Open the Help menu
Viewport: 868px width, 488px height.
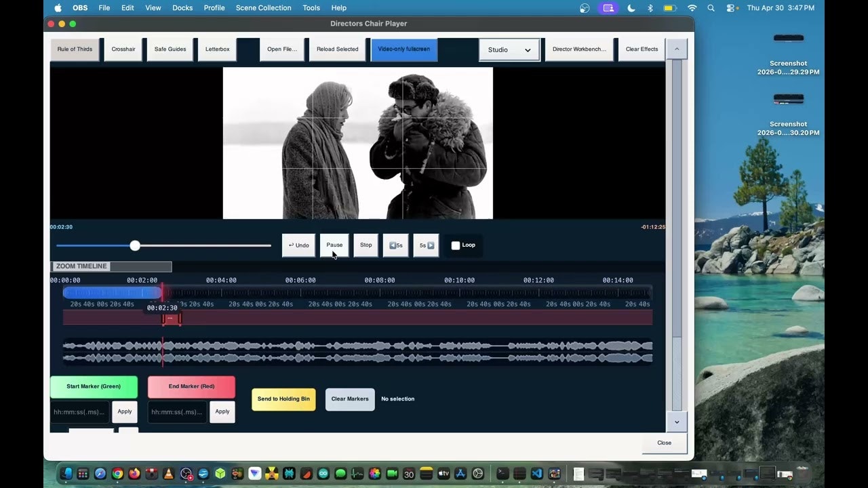[x=339, y=8]
